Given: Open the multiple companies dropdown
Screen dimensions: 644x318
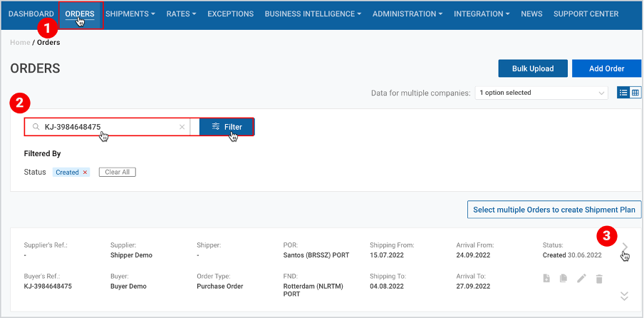Looking at the screenshot, I should click(541, 93).
